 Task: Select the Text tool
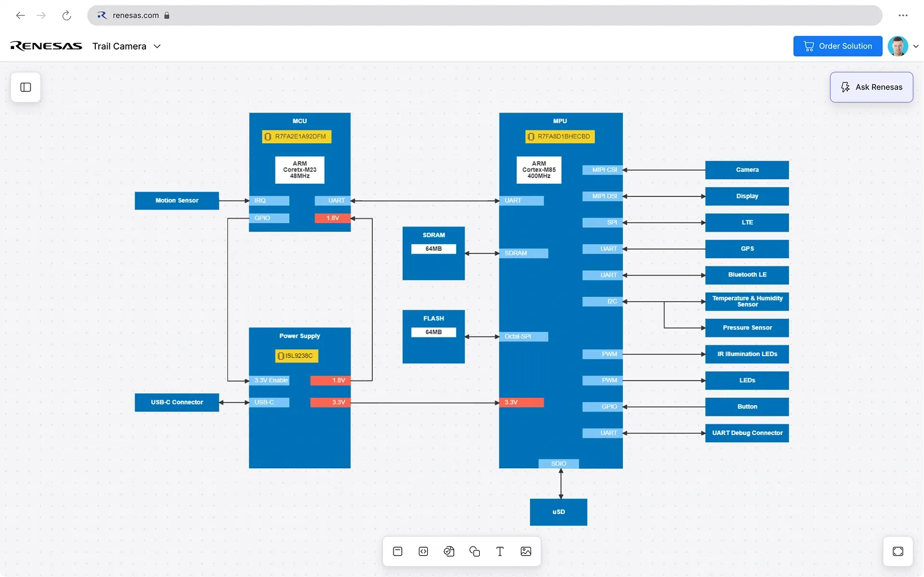pyautogui.click(x=500, y=551)
